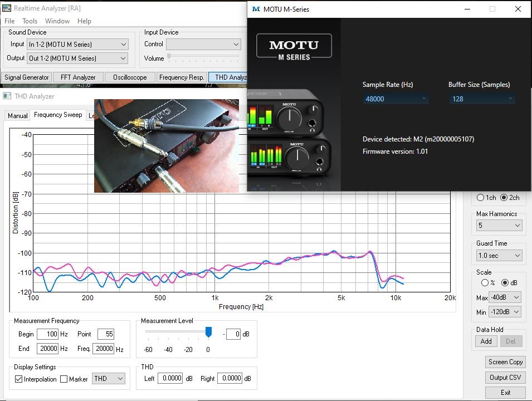Select the 2ch radio button

[x=504, y=198]
